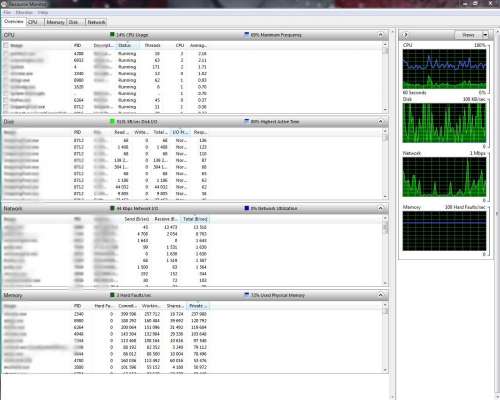
Task: Click the green Network I/O indicator icon
Action: (x=112, y=208)
